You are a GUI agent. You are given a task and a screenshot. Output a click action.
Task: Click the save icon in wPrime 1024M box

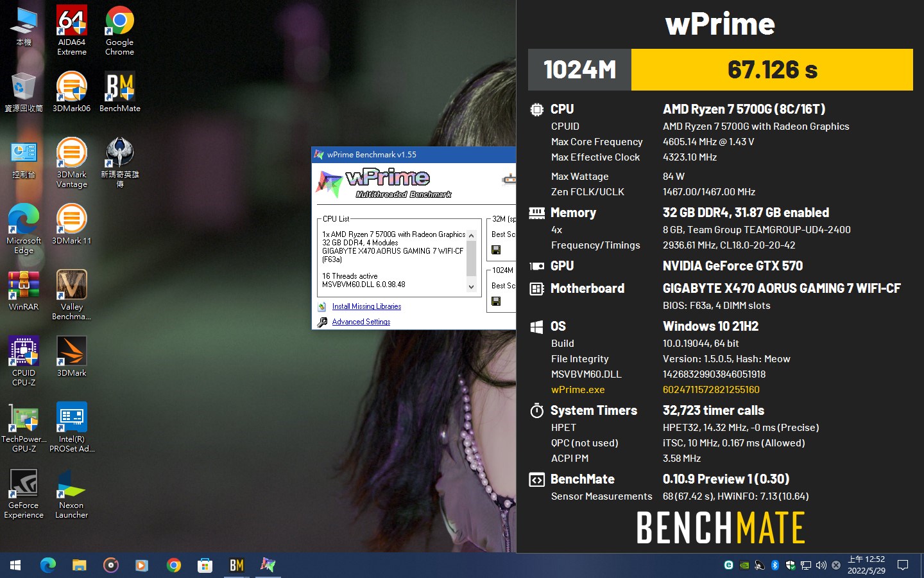pyautogui.click(x=496, y=301)
